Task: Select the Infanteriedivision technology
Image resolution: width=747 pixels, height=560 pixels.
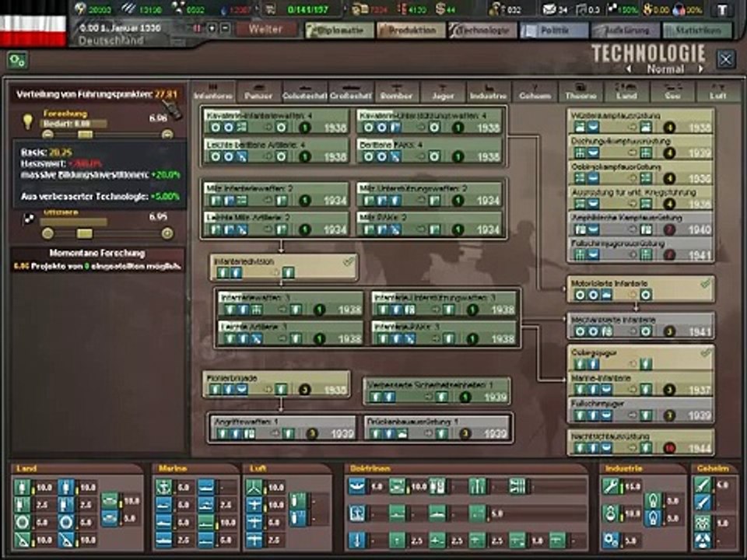Action: pos(283,267)
